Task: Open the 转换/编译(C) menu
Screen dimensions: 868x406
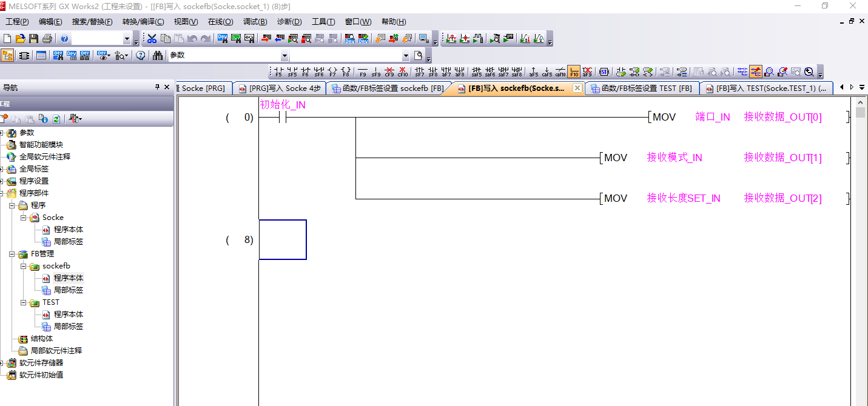Action: point(143,22)
